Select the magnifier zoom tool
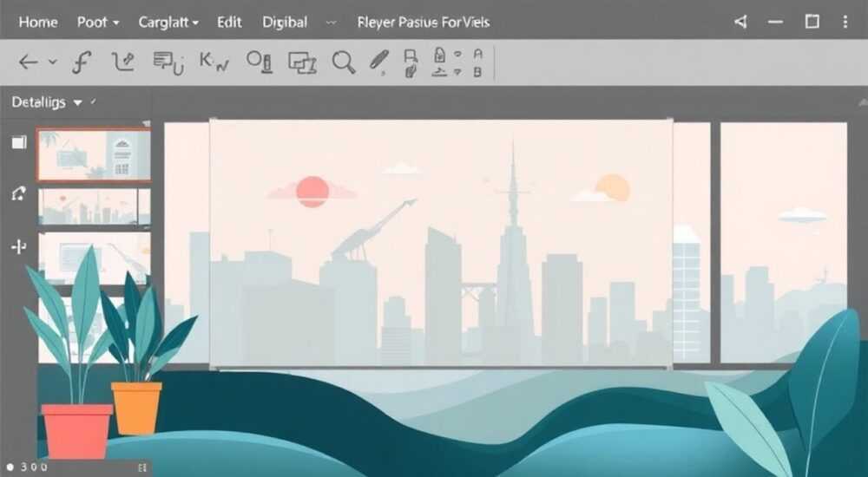 pos(343,62)
